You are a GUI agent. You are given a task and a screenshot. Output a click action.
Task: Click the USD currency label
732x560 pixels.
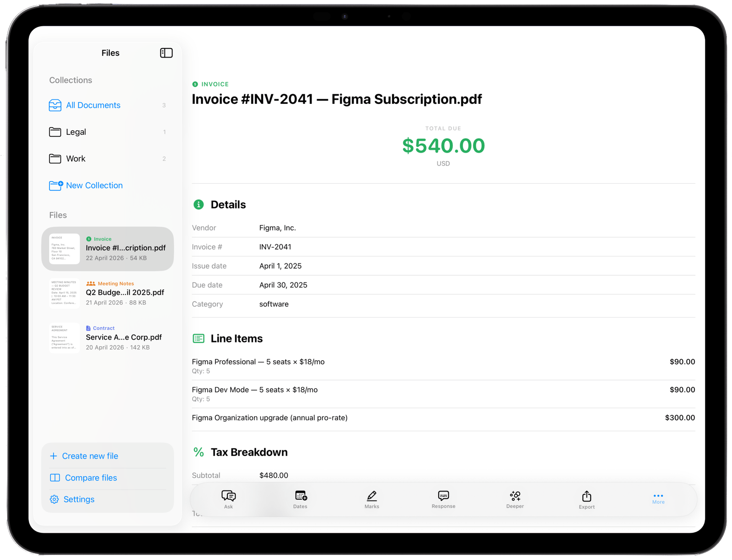[x=443, y=164]
